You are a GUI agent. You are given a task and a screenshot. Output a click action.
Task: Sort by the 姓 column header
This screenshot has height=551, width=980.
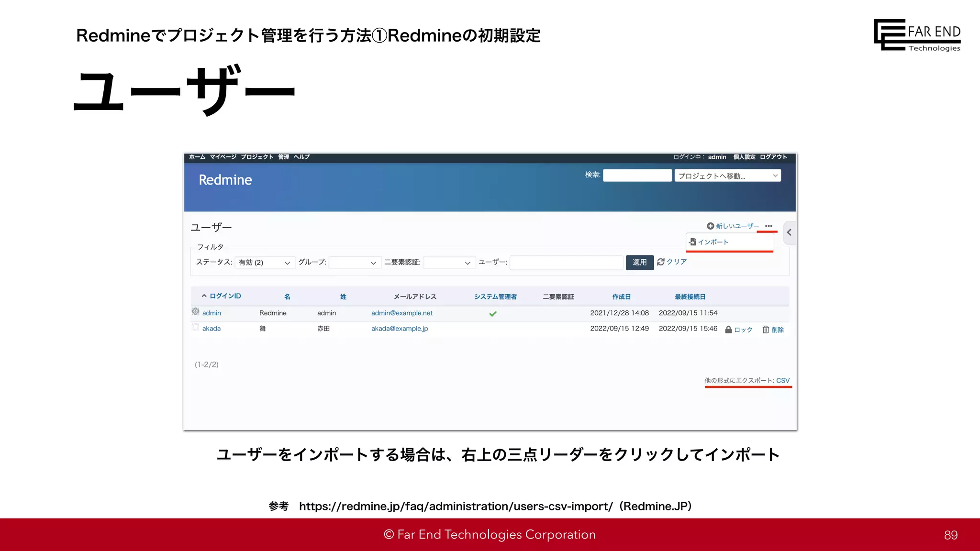pyautogui.click(x=343, y=297)
